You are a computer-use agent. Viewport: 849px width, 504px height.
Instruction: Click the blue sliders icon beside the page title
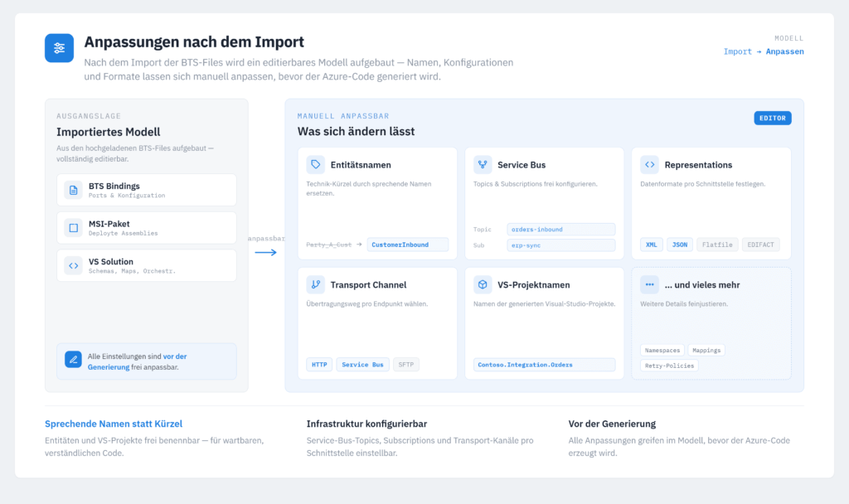click(59, 48)
